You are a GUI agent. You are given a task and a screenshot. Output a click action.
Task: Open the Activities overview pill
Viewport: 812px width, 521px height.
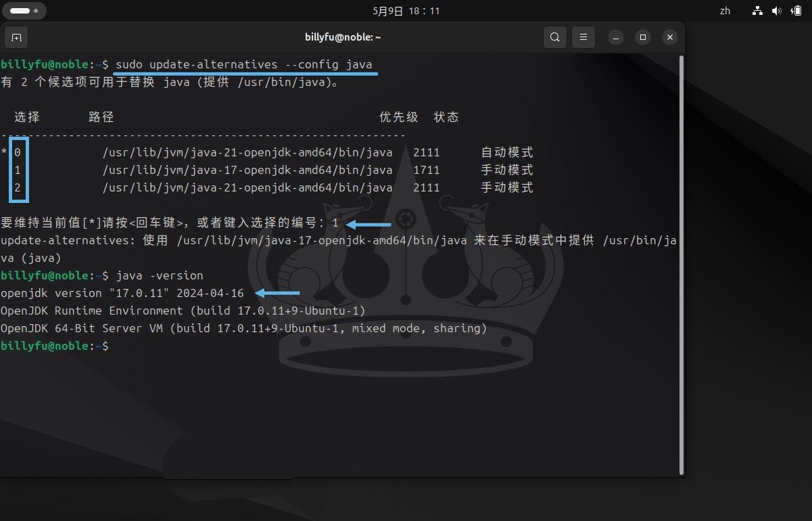pos(24,11)
